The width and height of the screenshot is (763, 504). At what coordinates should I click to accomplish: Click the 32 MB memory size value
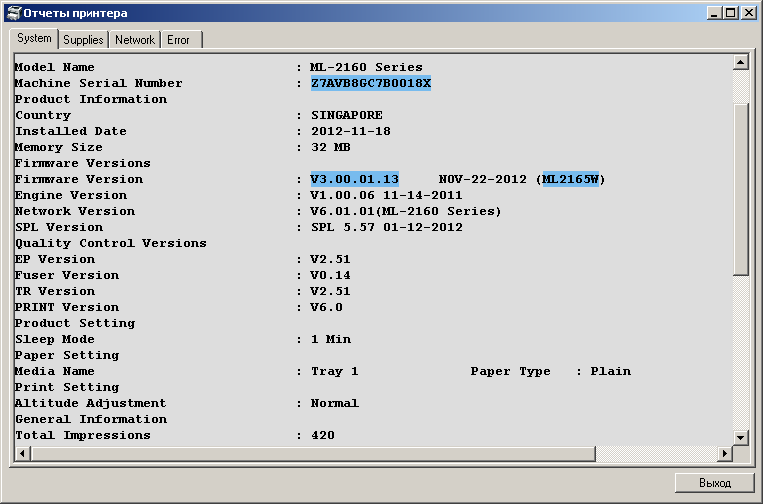(x=331, y=147)
